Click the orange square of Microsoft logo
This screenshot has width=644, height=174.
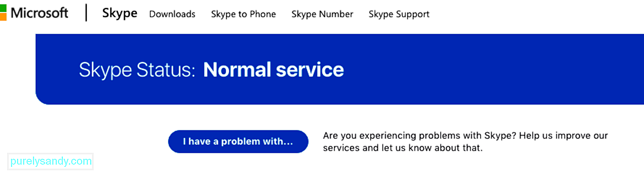[x=3, y=17]
